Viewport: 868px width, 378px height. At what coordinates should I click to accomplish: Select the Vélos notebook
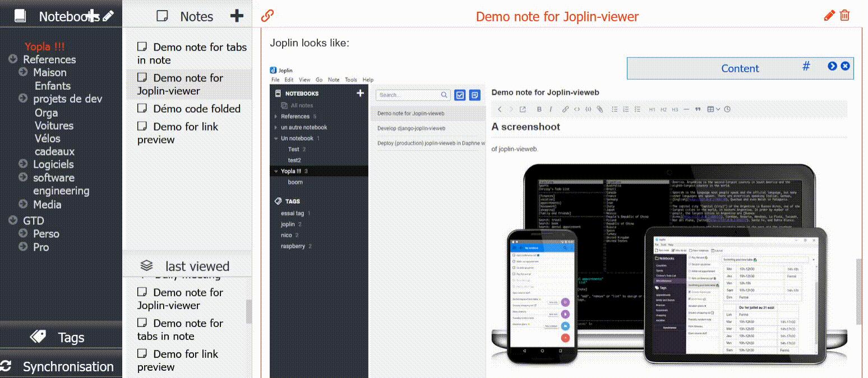click(47, 139)
